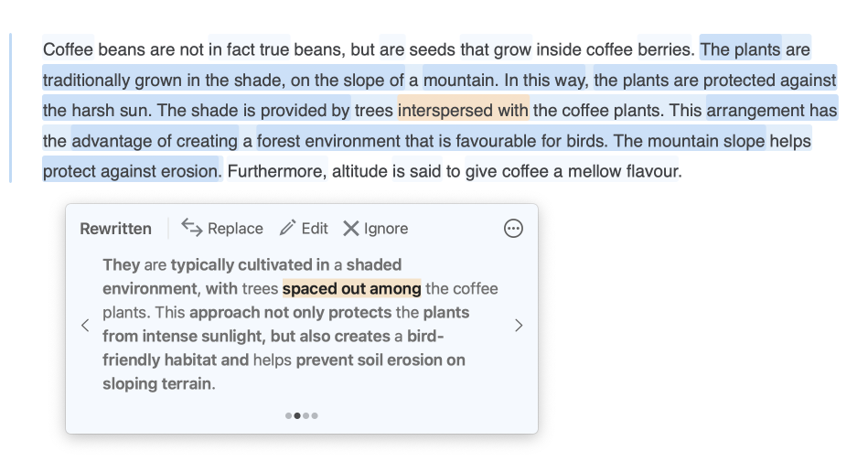
Task: Select the fourth suggestion pagination dot
Action: [x=315, y=415]
